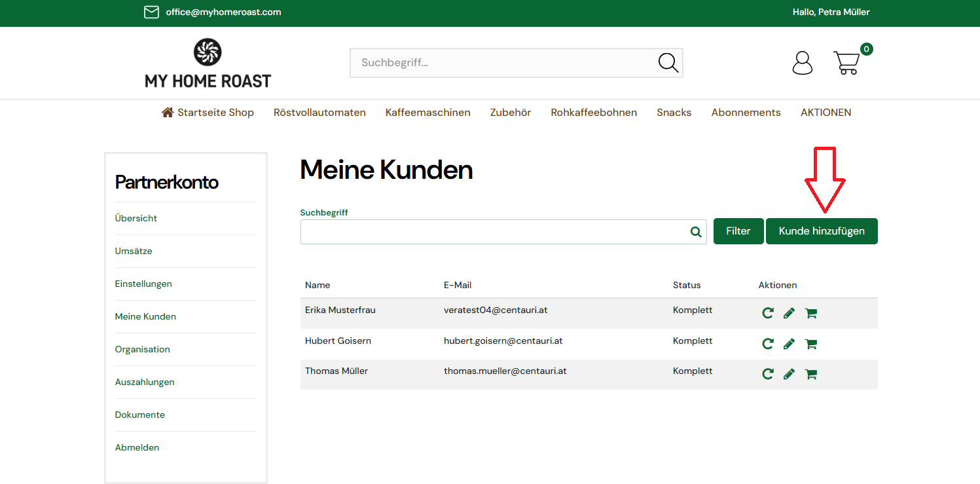Click the Komplett status for Erika Musterfrau
This screenshot has width=980, height=484.
(x=693, y=310)
